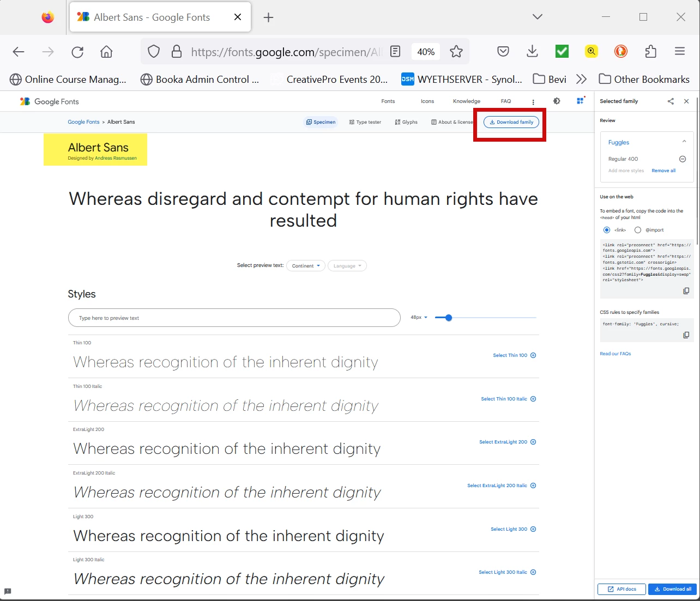Click the Remove all link

click(x=663, y=171)
